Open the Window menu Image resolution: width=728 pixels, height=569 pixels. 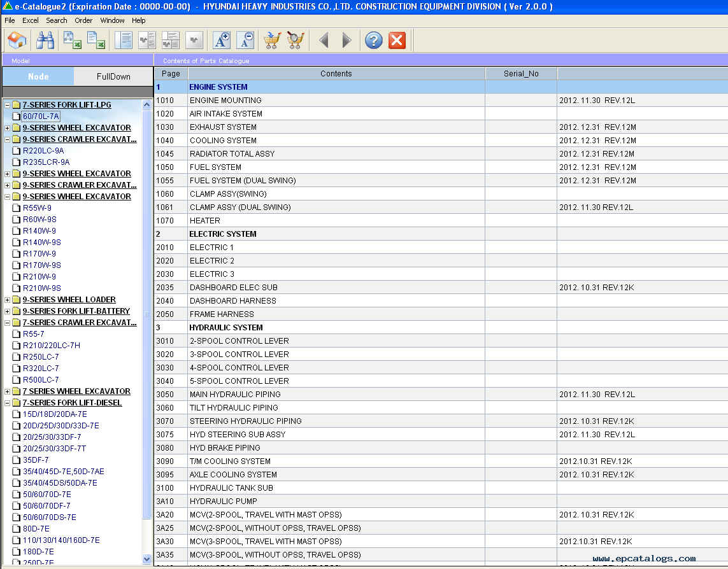pos(112,20)
